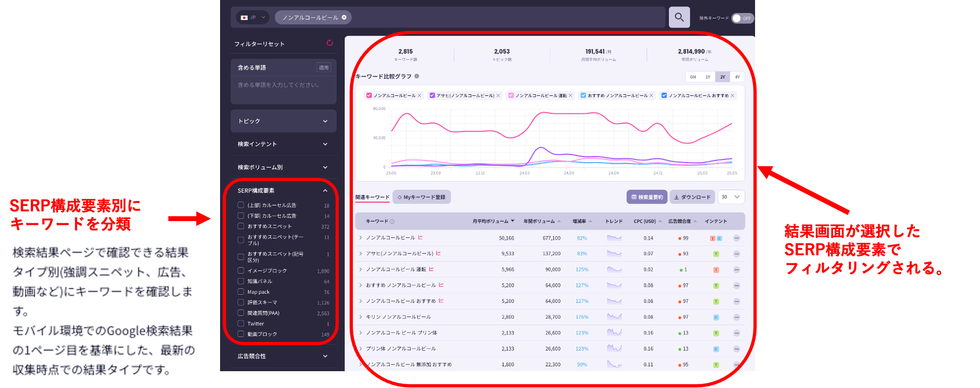This screenshot has width=980, height=388.
Task: Check the Map pack filter checkbox
Action: click(x=241, y=292)
